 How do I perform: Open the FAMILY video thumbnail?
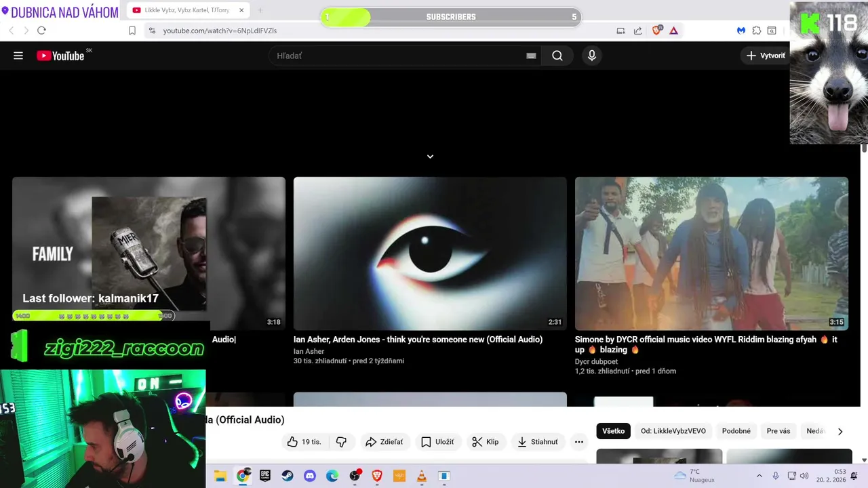point(149,253)
